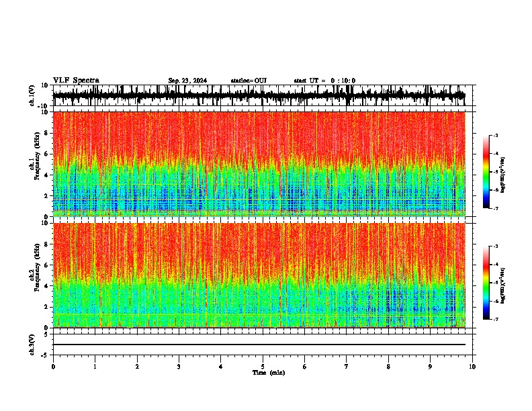The height and width of the screenshot is (411, 532).
Task: Click the "VLF Spectra" title text
Action: 76,81
